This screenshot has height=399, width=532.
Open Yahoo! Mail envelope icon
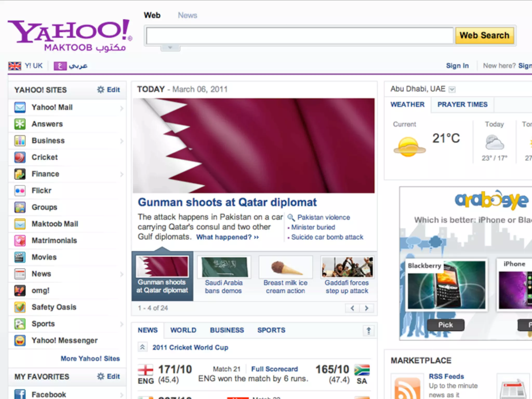tap(20, 107)
